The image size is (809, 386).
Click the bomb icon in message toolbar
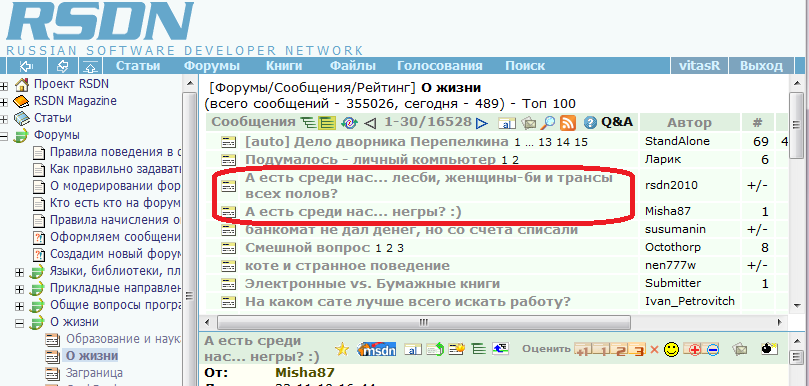click(769, 349)
